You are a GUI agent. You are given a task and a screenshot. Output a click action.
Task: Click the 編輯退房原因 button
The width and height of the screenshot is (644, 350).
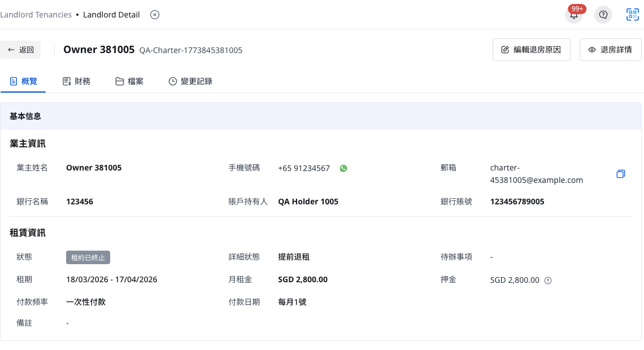(532, 50)
